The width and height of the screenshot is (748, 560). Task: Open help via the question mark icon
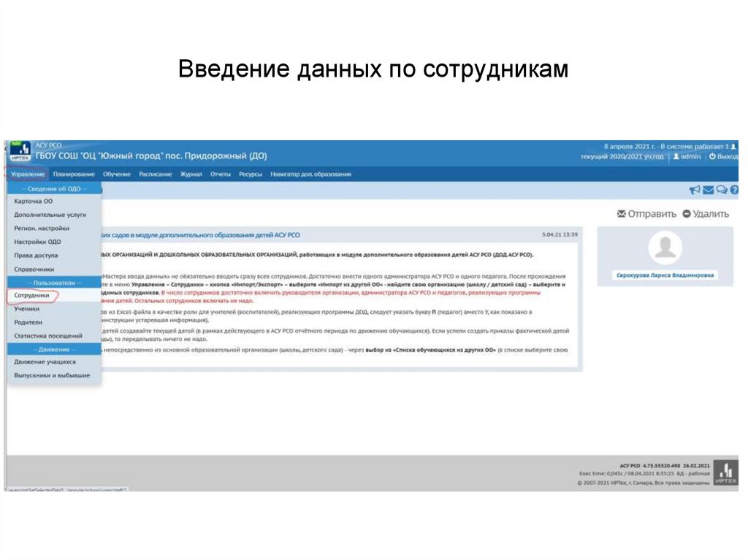point(733,190)
